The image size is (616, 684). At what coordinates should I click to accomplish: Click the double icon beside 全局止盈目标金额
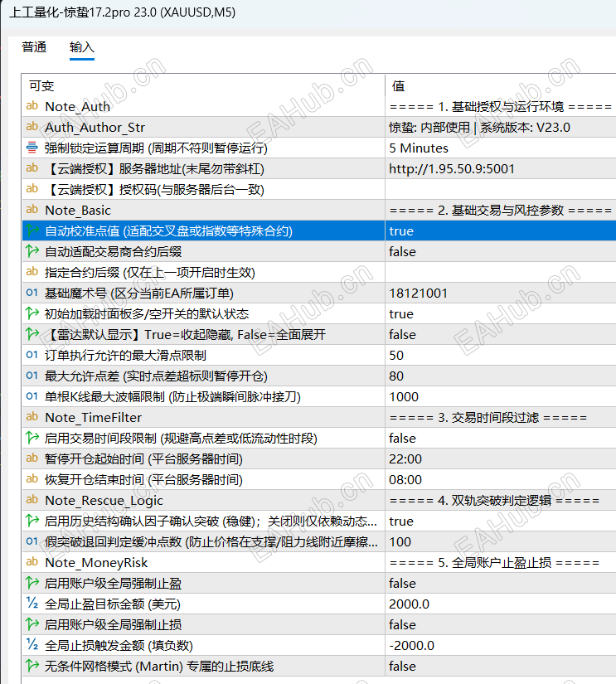point(32,604)
